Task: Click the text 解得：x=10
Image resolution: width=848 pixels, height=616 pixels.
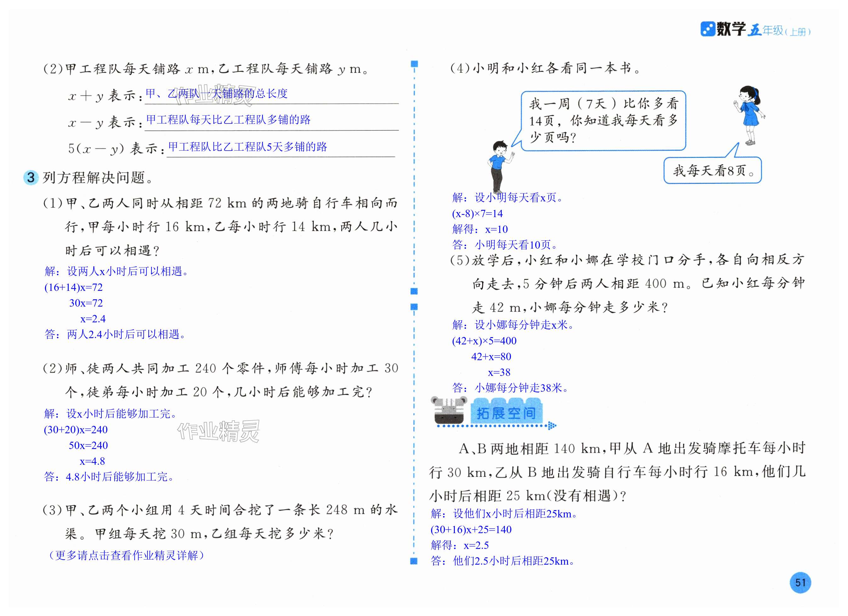Action: tap(480, 229)
